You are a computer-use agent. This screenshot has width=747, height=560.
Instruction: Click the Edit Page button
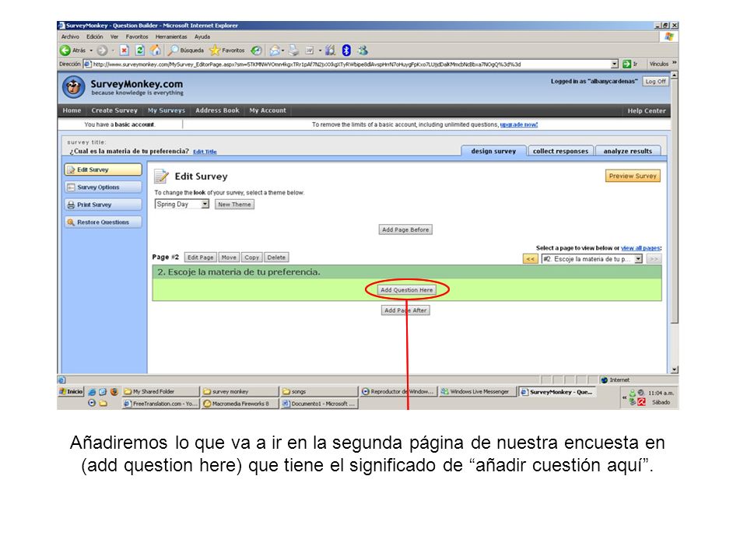pyautogui.click(x=201, y=257)
